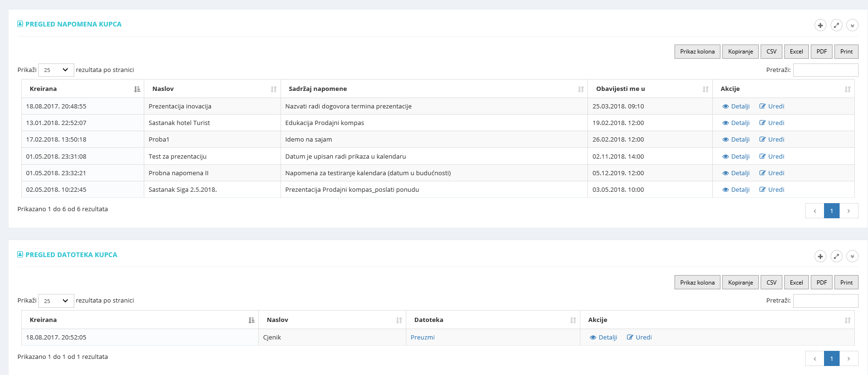View Detalji for Prezentacija inovacija note
Image resolution: width=868 pixels, height=375 pixels.
click(x=736, y=107)
